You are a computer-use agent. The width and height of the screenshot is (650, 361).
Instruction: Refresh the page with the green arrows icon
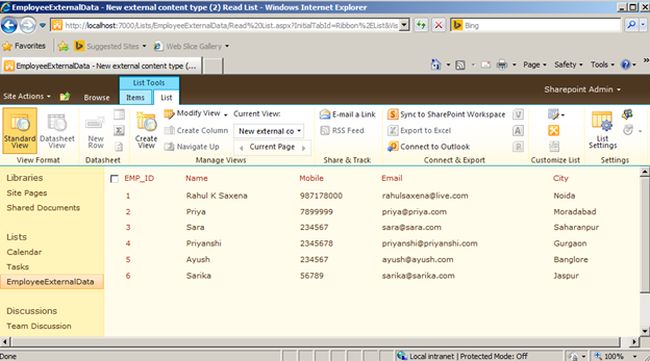pyautogui.click(x=421, y=25)
